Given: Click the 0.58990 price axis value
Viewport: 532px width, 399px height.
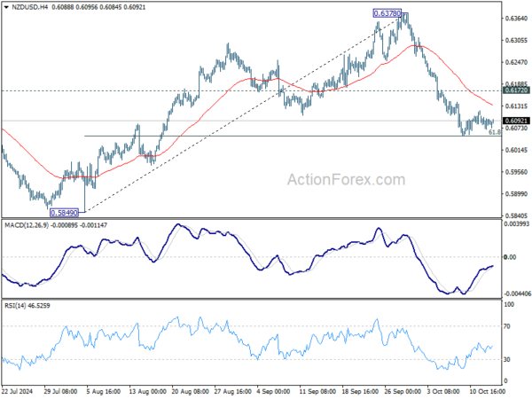Looking at the screenshot, I should 517,194.
